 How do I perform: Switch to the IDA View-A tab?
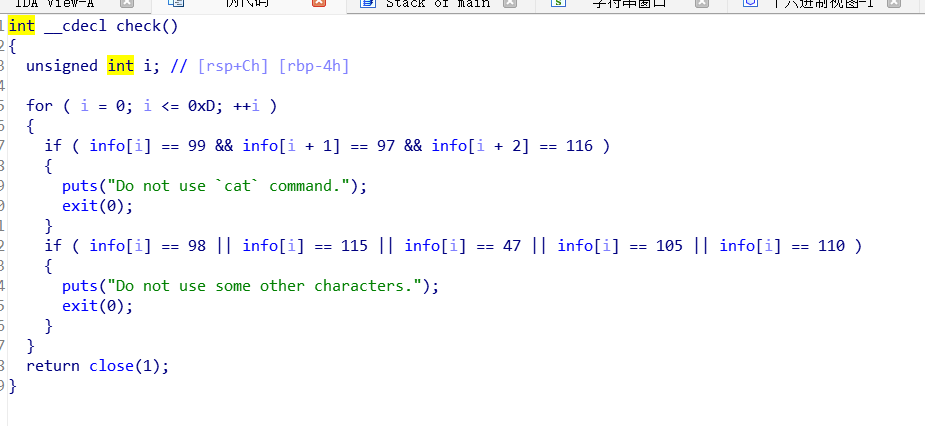(54, 4)
